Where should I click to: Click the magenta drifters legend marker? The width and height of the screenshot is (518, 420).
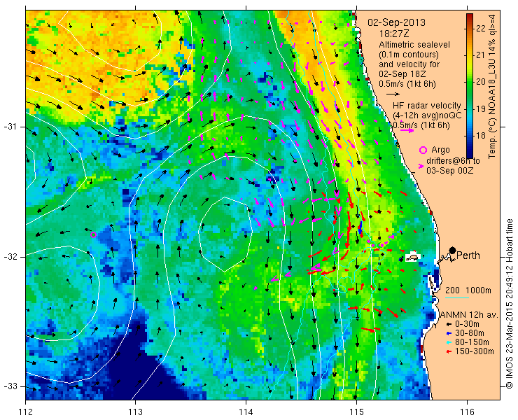421,167
